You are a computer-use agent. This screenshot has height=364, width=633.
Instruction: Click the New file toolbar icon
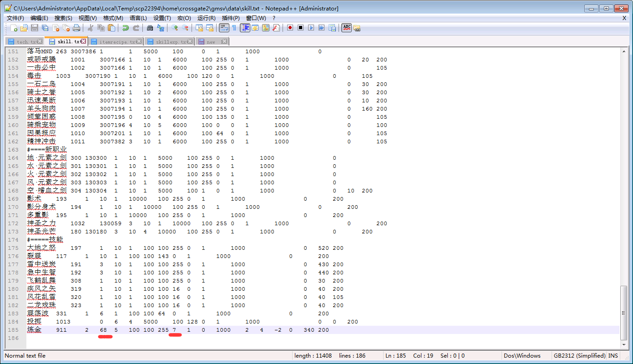click(x=14, y=28)
